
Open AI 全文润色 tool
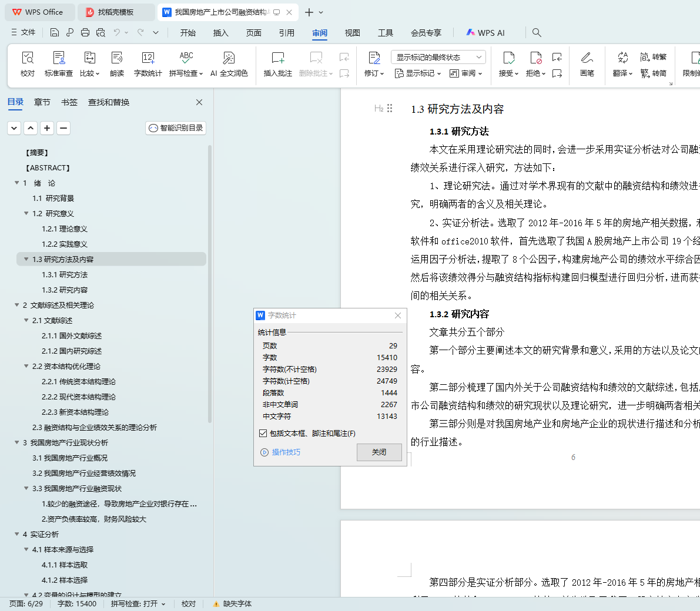(x=229, y=64)
